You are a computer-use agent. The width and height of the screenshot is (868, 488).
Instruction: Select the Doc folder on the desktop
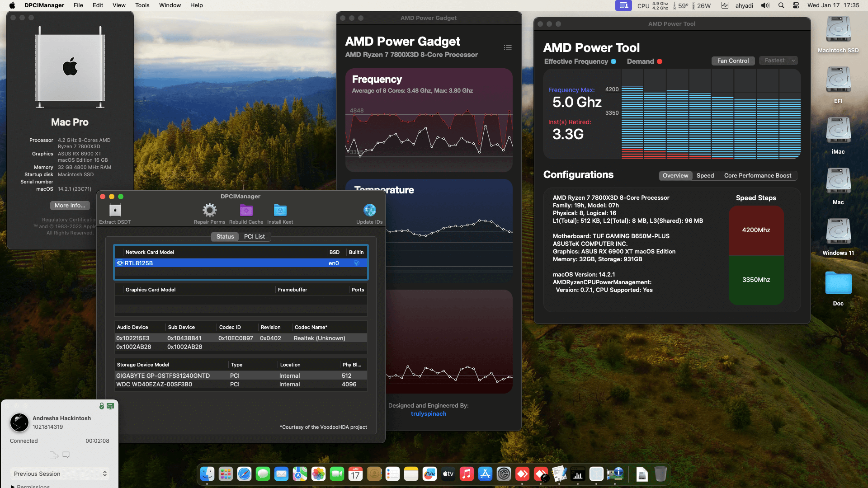[838, 283]
